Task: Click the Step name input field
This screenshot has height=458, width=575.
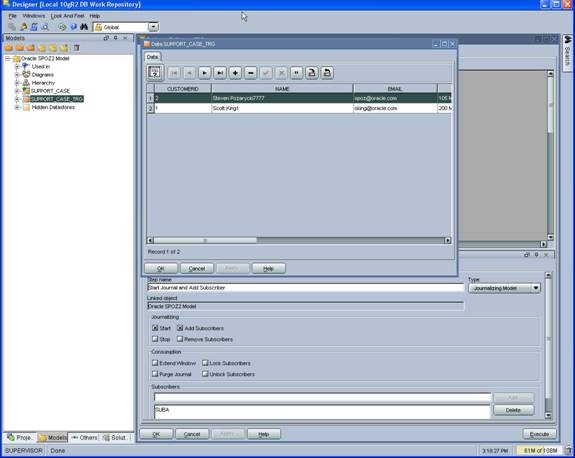Action: 305,288
